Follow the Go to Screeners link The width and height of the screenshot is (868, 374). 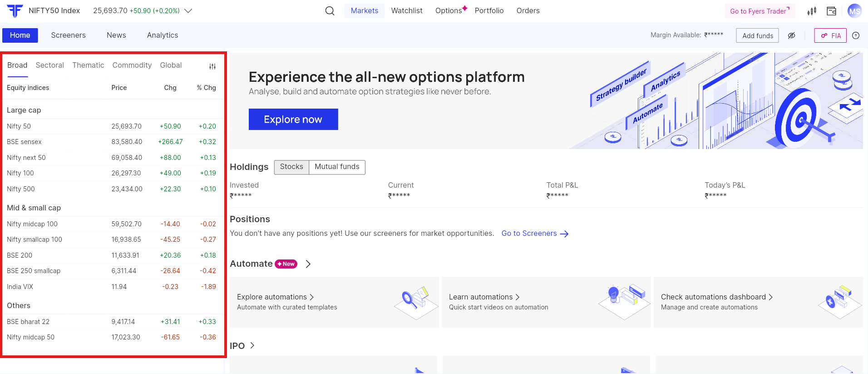(x=534, y=234)
